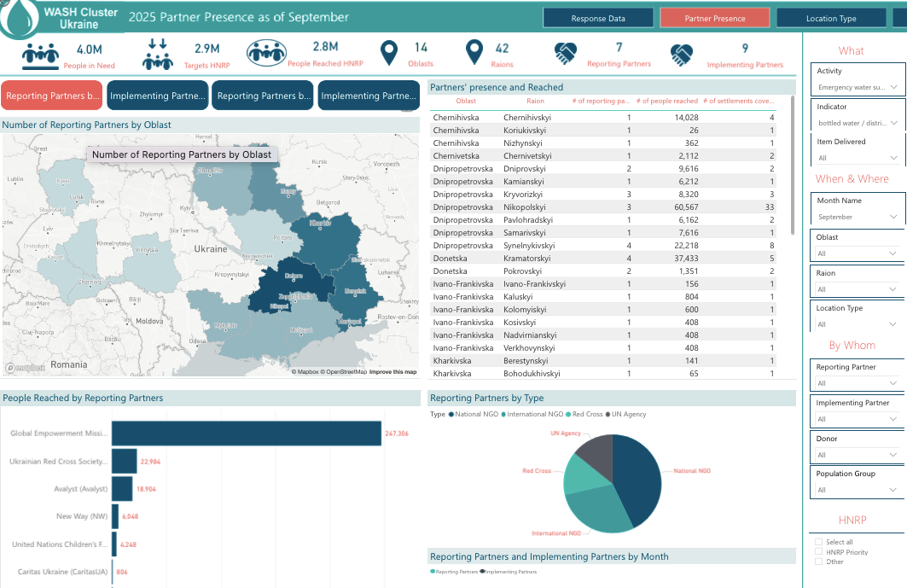This screenshot has width=907, height=588.
Task: Click the Implementing Partners handshake icon
Action: 680,55
